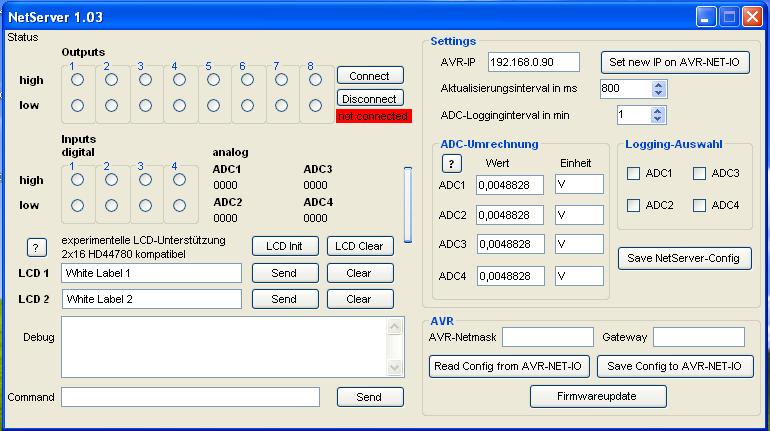Click the ADC-Umrechnung help question button

pyautogui.click(x=451, y=163)
